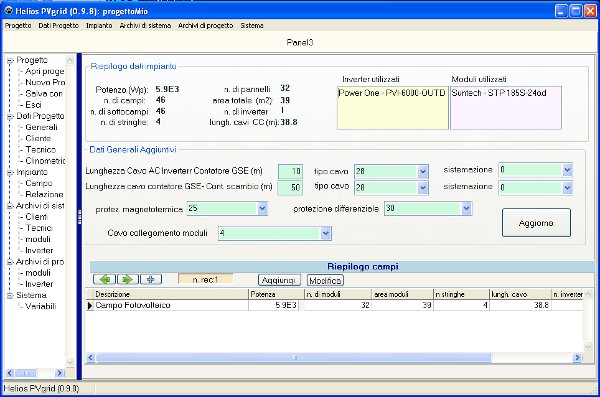This screenshot has height=397, width=600.
Task: Select Tecnico under Dati Progetto
Action: (41, 149)
